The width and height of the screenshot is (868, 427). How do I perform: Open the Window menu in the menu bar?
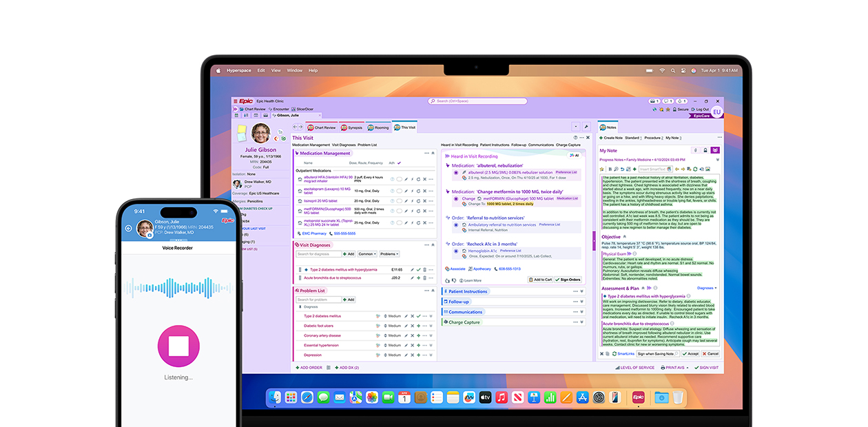[294, 70]
